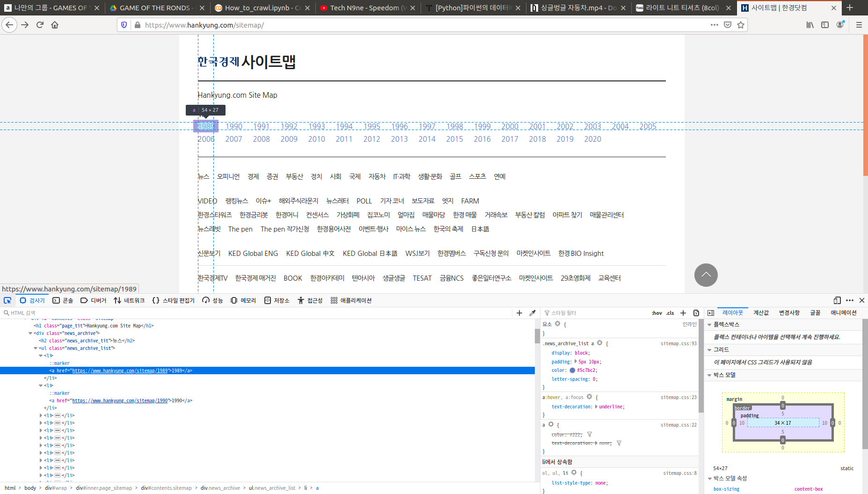The image size is (868, 494).
Task: Open the 2020 archive link
Action: (x=593, y=139)
